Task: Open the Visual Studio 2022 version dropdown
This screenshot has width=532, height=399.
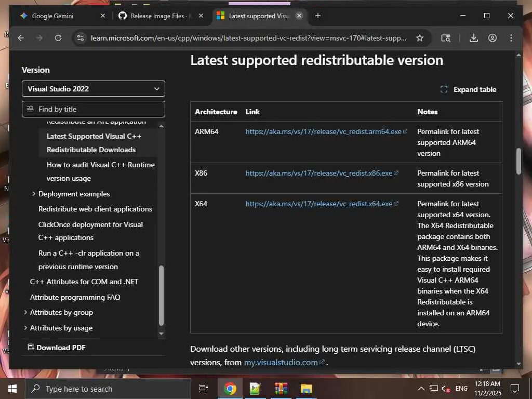Action: tap(94, 88)
